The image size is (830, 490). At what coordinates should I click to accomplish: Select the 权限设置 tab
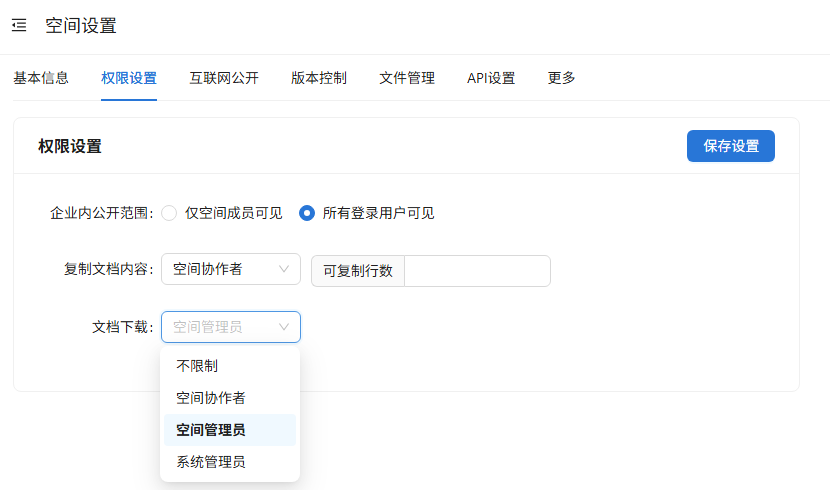coord(129,78)
